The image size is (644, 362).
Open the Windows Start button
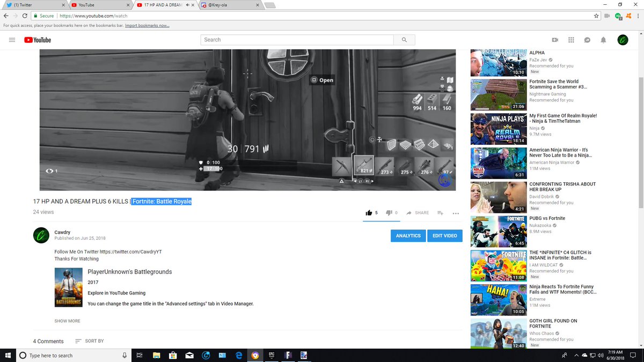pos(8,355)
